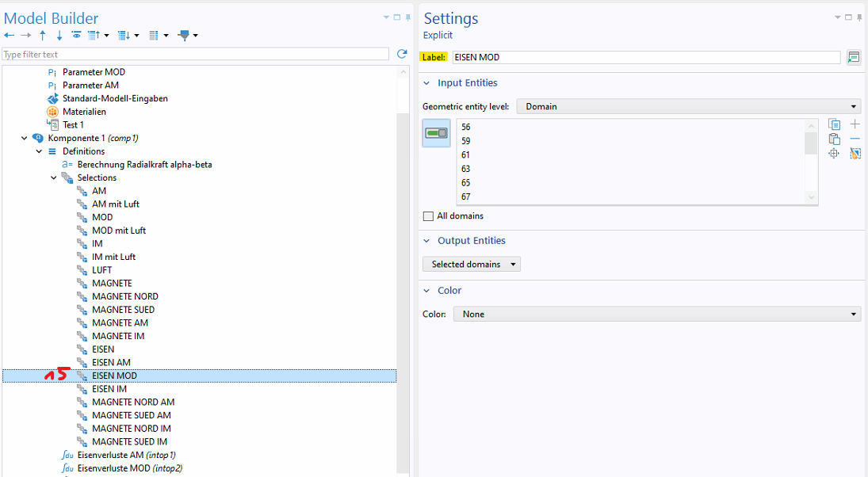This screenshot has width=868, height=477.
Task: Open the Selected domains output dropdown
Action: click(x=472, y=265)
